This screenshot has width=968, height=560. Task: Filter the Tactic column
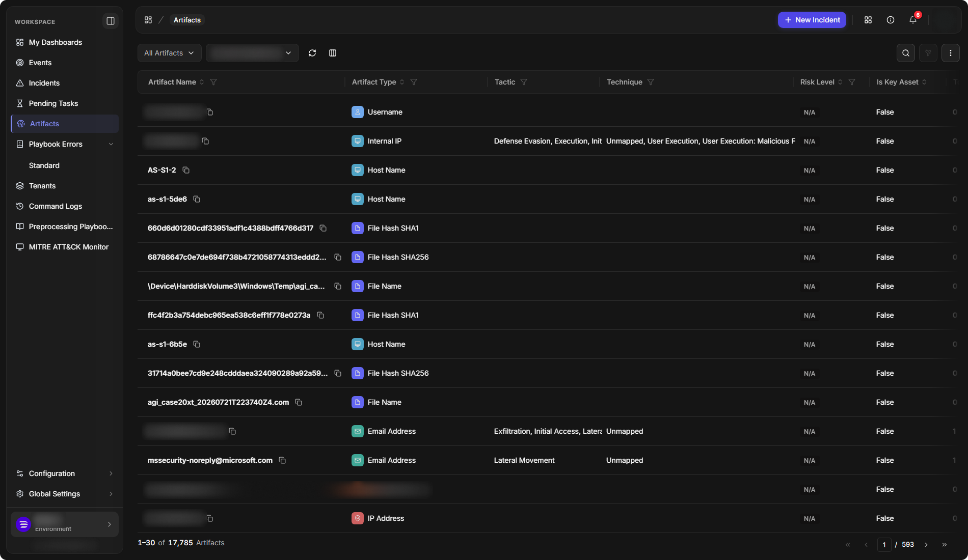[x=524, y=82]
